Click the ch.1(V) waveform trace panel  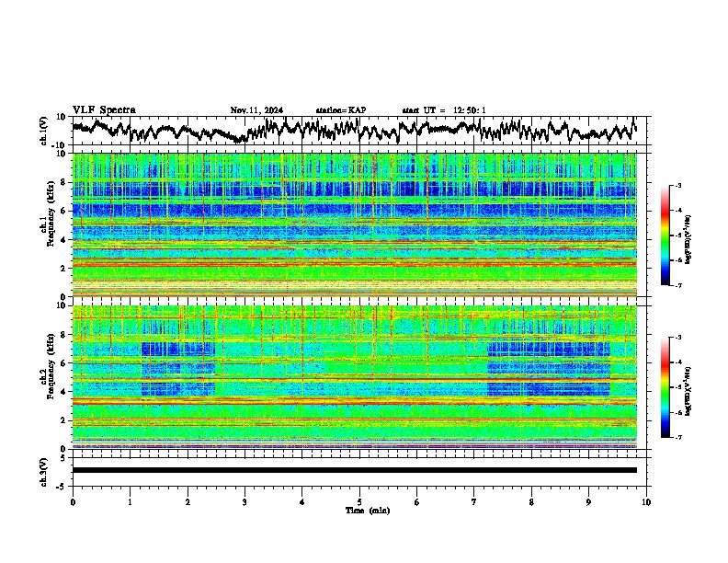pyautogui.click(x=361, y=131)
